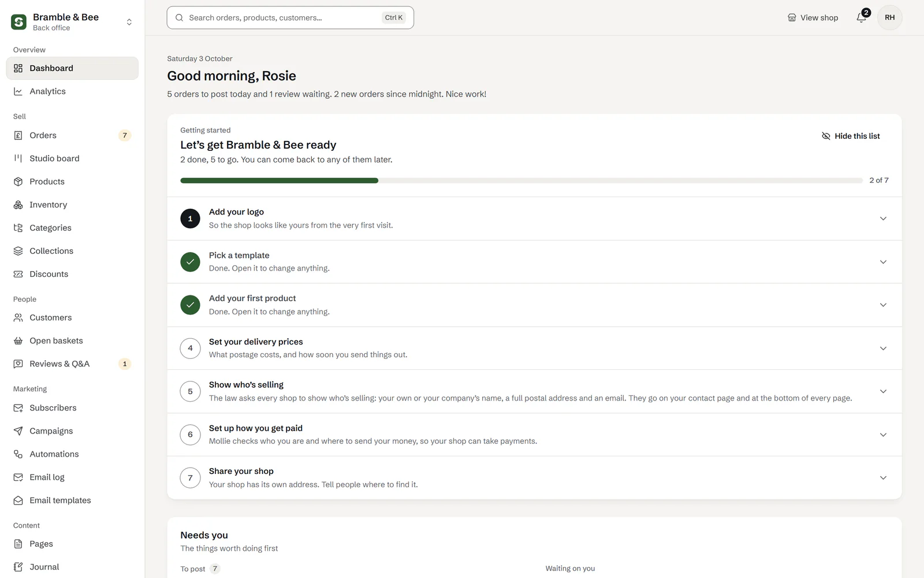Click the Campaigns paper plane icon
This screenshot has height=578, width=924.
[x=18, y=431]
